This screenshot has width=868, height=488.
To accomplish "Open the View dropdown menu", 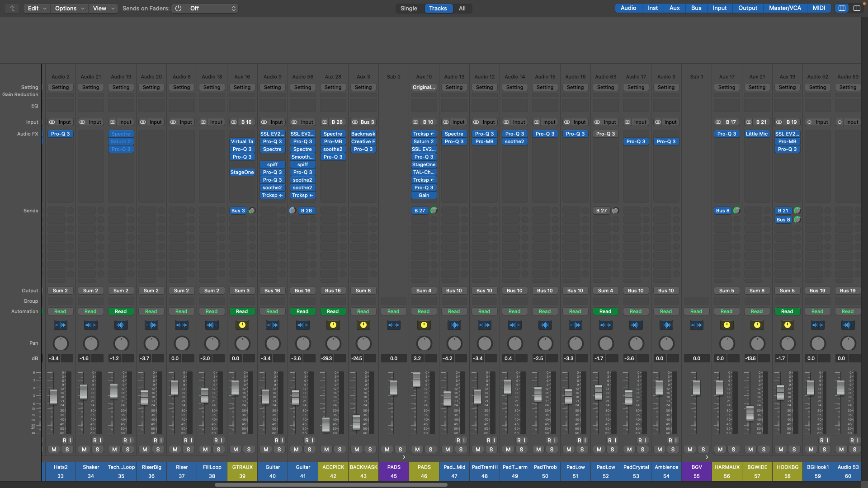I will tap(104, 8).
